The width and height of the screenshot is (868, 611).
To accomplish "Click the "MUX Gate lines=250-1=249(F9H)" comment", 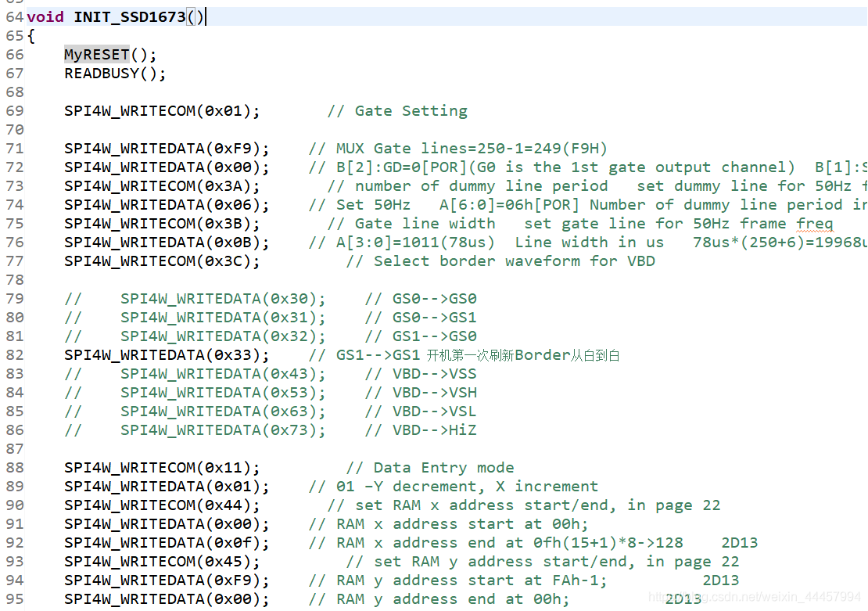I will 457,149.
